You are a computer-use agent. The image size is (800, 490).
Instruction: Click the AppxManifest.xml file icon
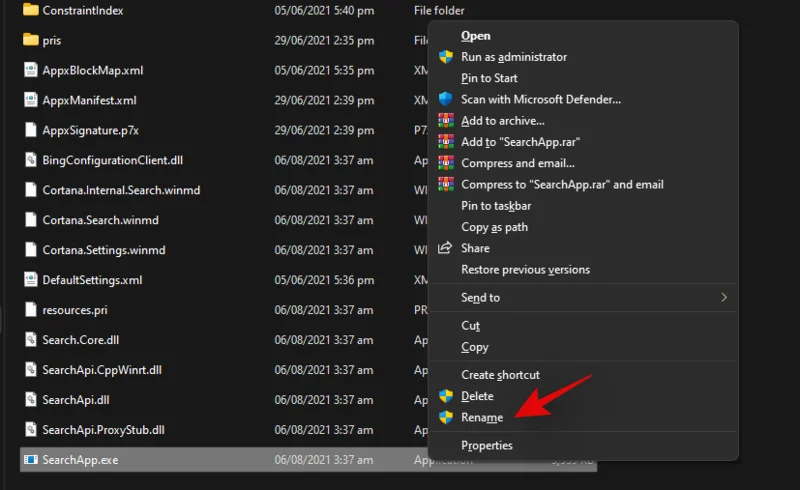tap(31, 100)
